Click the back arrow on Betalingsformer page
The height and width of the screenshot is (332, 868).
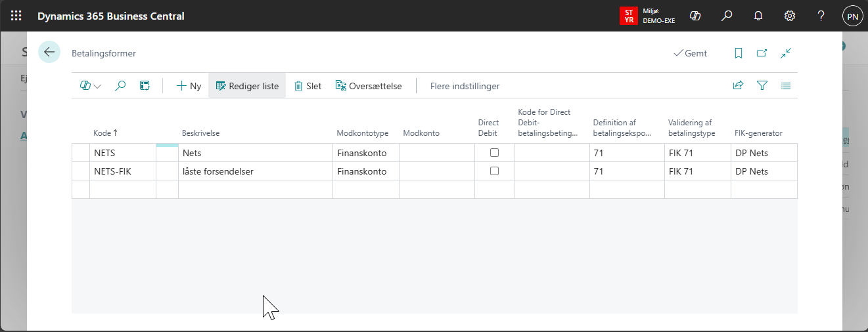[x=49, y=52]
